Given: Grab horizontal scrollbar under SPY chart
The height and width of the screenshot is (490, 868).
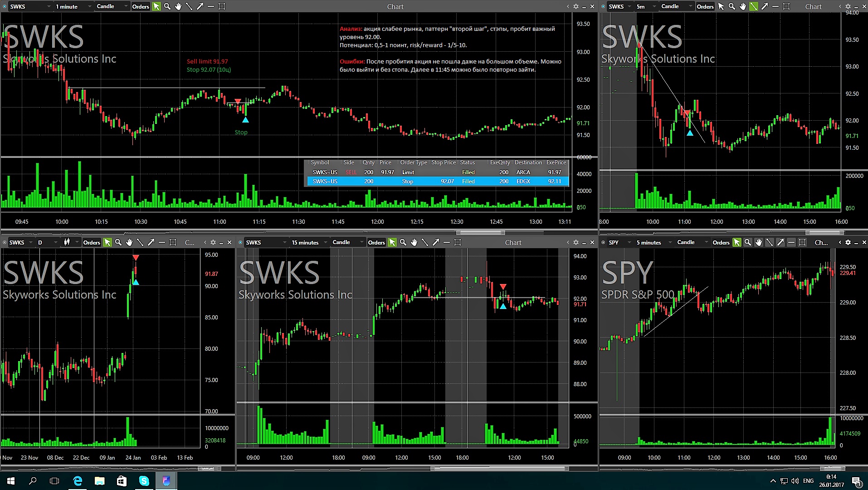Looking at the screenshot, I should click(x=833, y=468).
